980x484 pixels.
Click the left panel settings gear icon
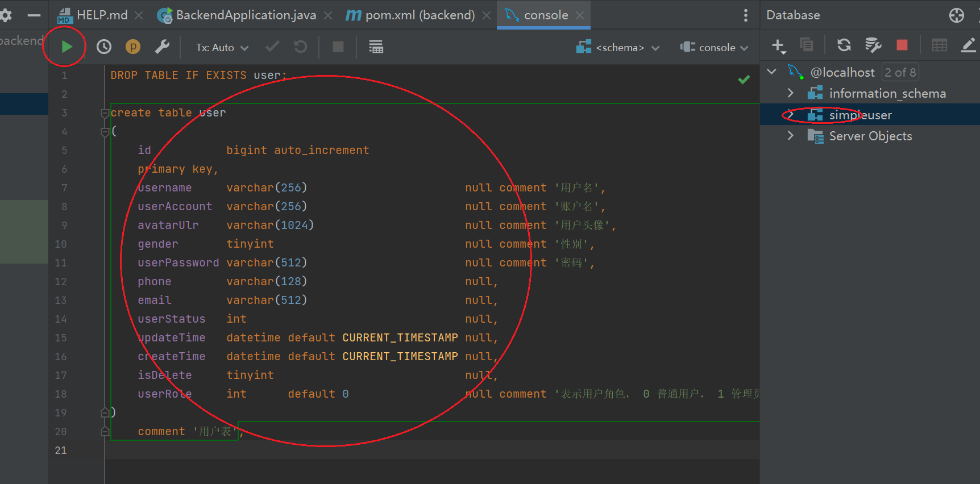click(6, 15)
